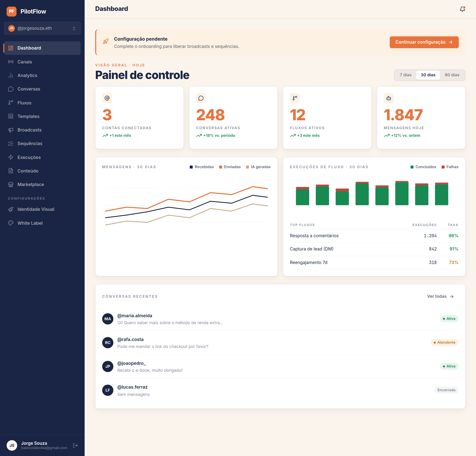Click the Canais broadcast signal icon

coord(11,62)
